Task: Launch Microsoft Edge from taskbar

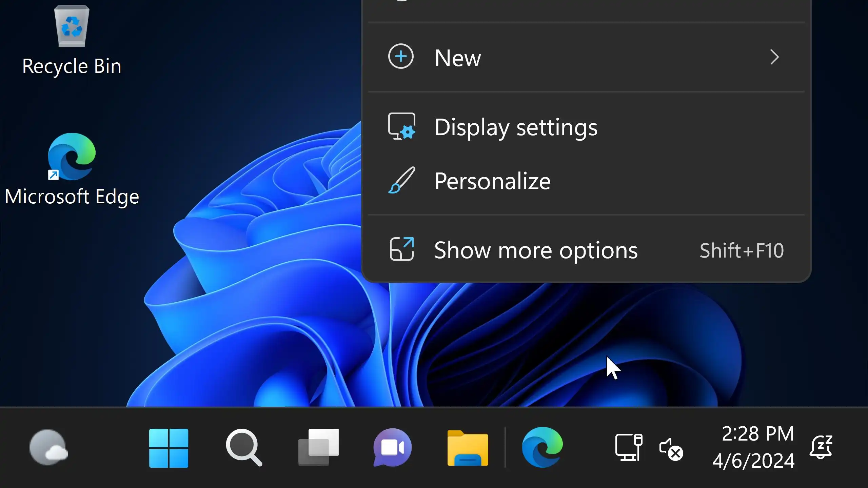Action: (x=542, y=447)
